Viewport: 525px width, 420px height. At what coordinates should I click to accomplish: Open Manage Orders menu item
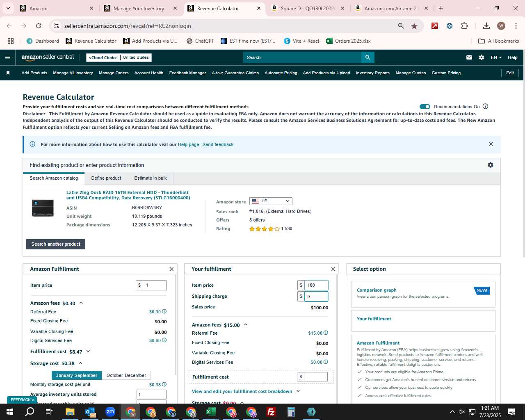pos(114,73)
